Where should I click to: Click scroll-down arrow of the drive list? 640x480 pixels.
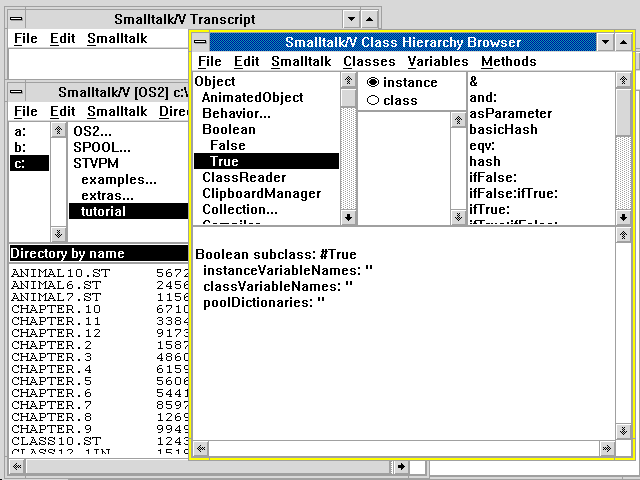coord(58,234)
